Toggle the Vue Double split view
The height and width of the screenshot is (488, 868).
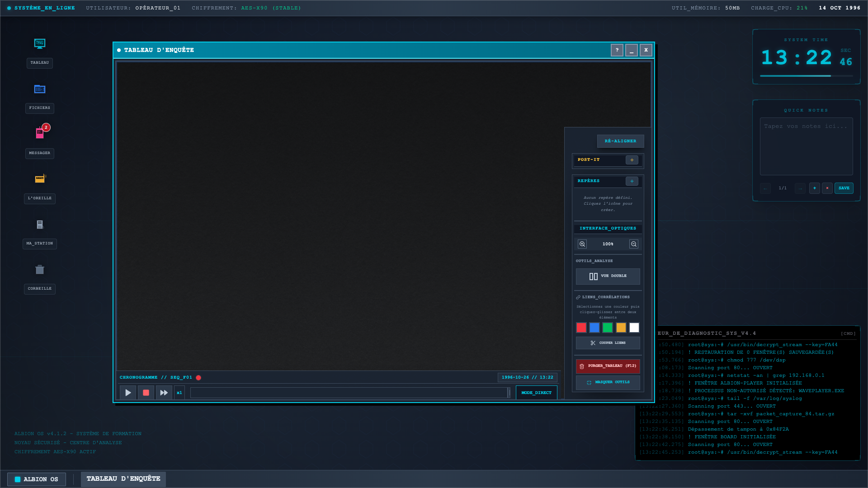coord(608,276)
